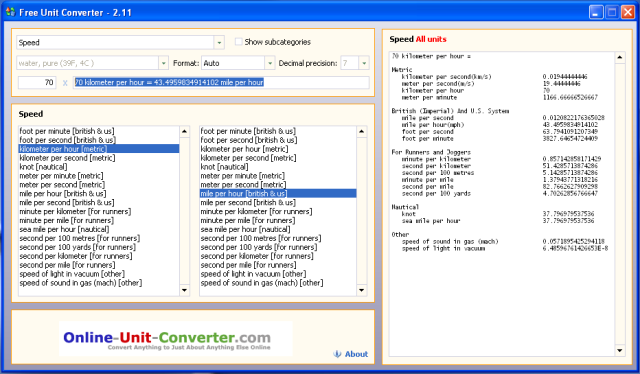The width and height of the screenshot is (640, 374).
Task: Choose kilometer per second in the right list
Action: tap(278, 158)
